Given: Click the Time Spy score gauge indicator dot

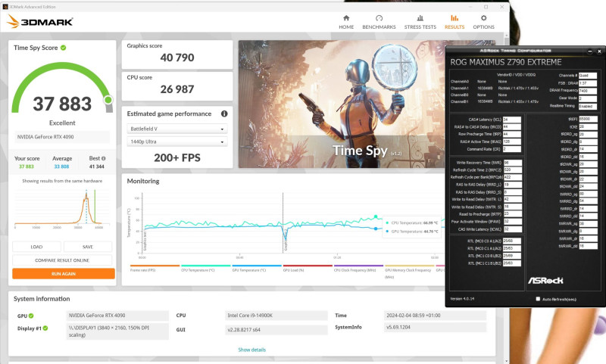Looking at the screenshot, I should (x=108, y=100).
